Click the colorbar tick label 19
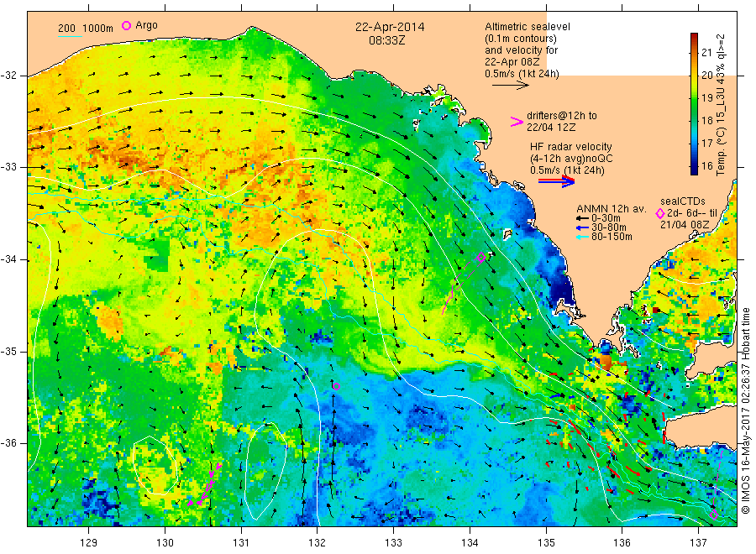 point(706,98)
